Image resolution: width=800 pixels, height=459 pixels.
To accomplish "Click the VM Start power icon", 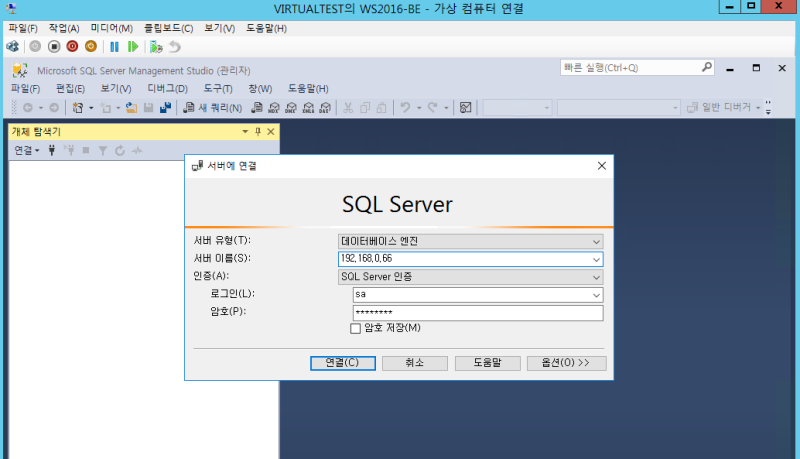I will pyautogui.click(x=35, y=47).
